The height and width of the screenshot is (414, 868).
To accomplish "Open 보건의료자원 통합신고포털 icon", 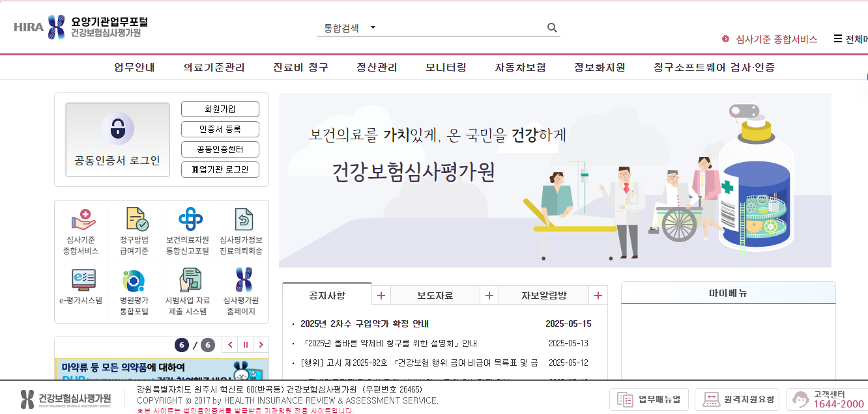I will pyautogui.click(x=188, y=232).
